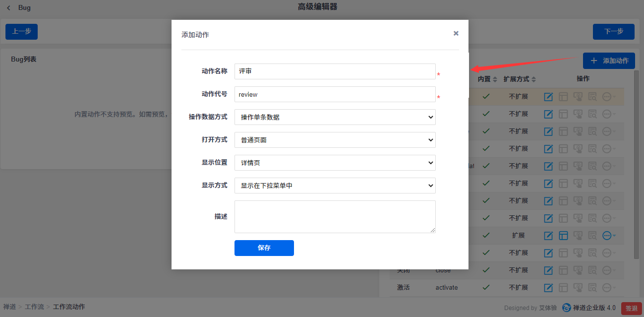Open the 显示位置 dropdown showing 详情页
Viewport: 644px width, 317px height.
point(335,163)
